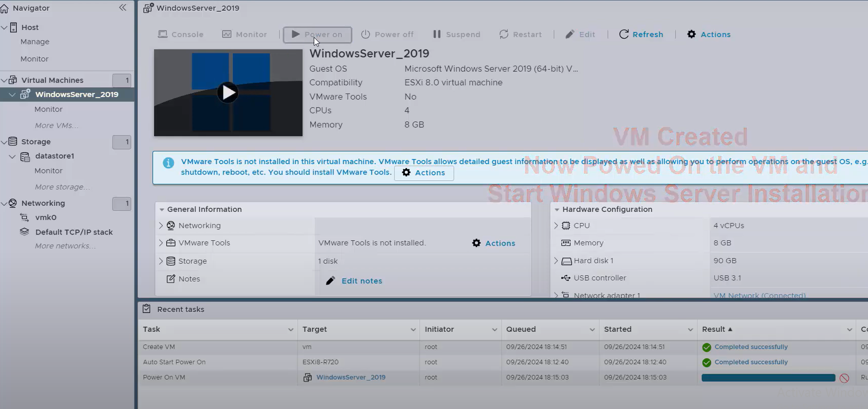This screenshot has width=868, height=409.
Task: Collapse the Navigator panel with double-chevron icon
Action: 123,8
